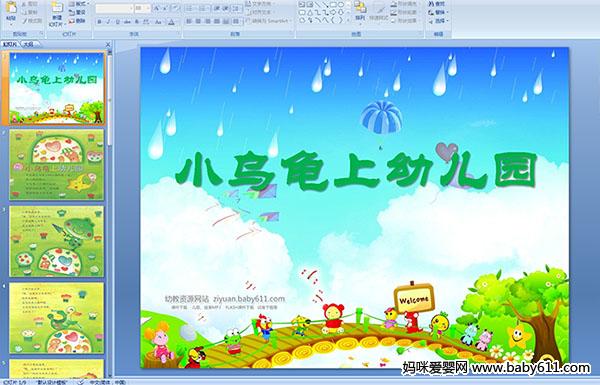This screenshot has width=600, height=385.
Task: Toggle bold formatting
Action: click(x=99, y=22)
